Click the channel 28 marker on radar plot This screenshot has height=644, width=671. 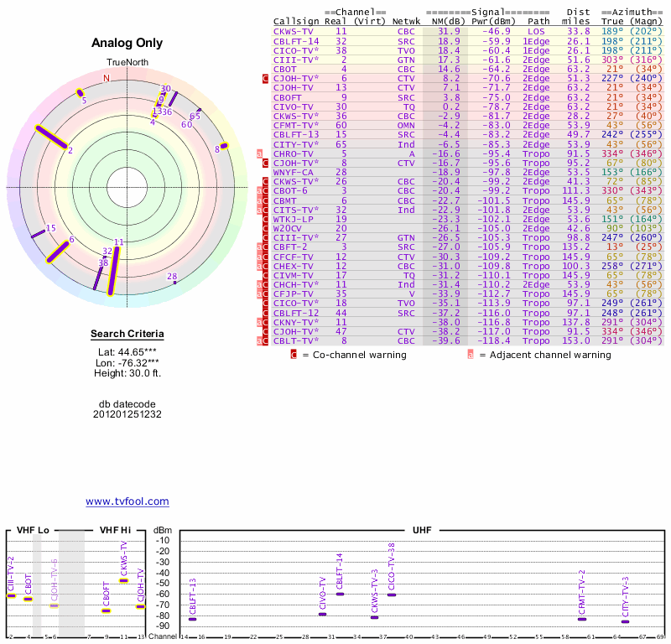tap(174, 283)
